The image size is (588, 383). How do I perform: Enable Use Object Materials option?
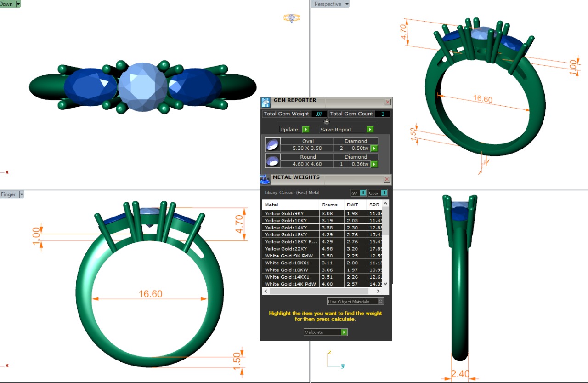click(380, 302)
